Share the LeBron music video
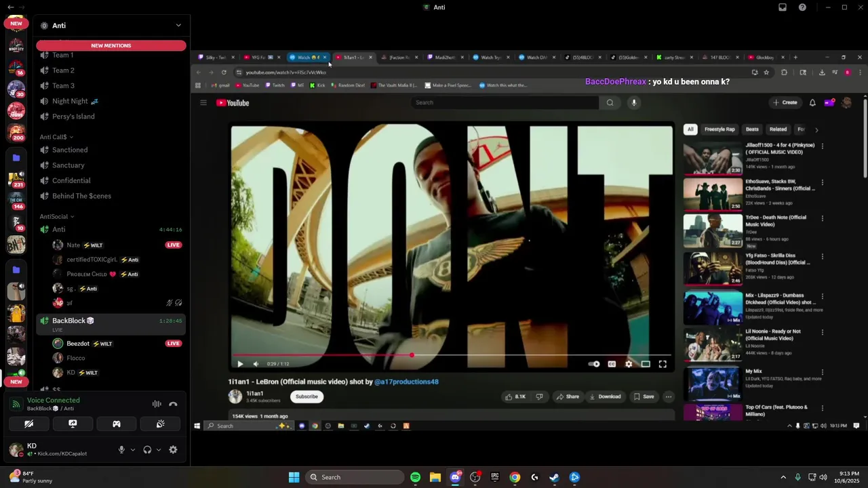 coord(568,396)
